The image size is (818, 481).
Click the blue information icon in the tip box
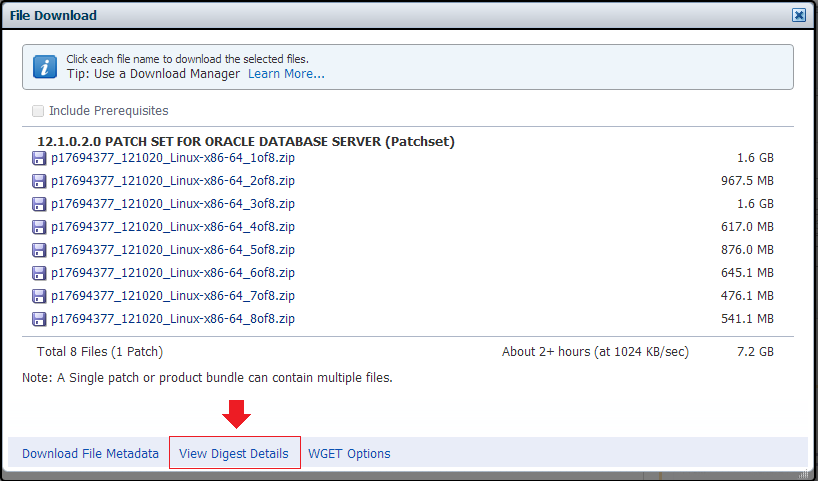[45, 66]
